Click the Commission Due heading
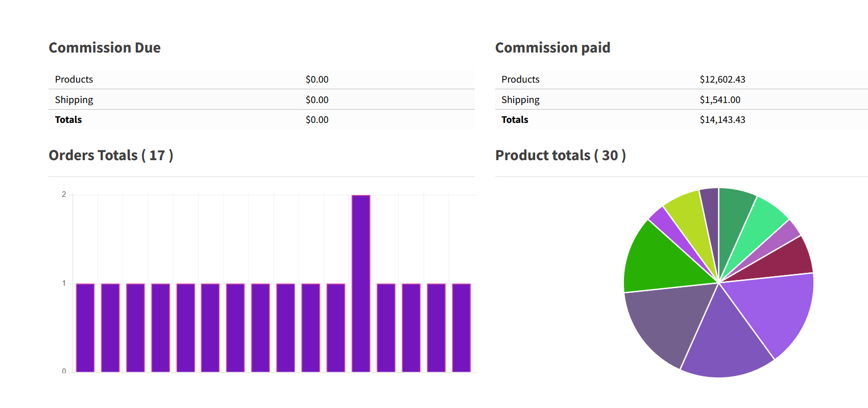 click(x=105, y=48)
